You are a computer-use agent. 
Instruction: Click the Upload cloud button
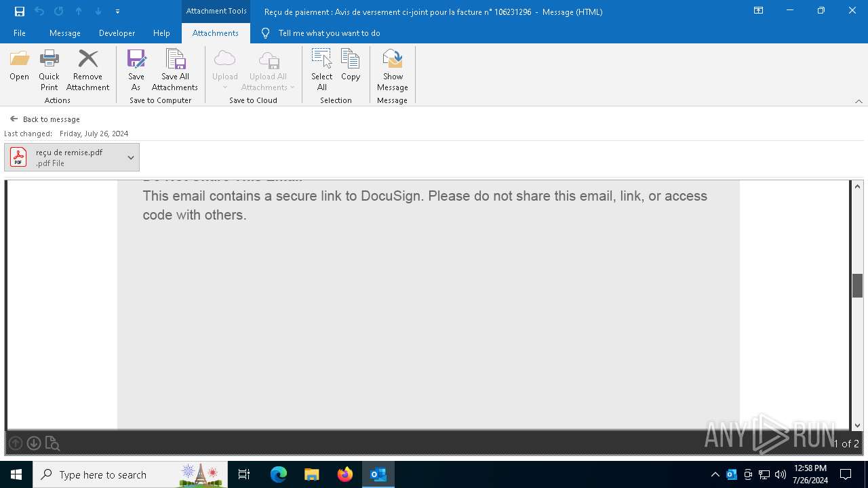pyautogui.click(x=225, y=70)
